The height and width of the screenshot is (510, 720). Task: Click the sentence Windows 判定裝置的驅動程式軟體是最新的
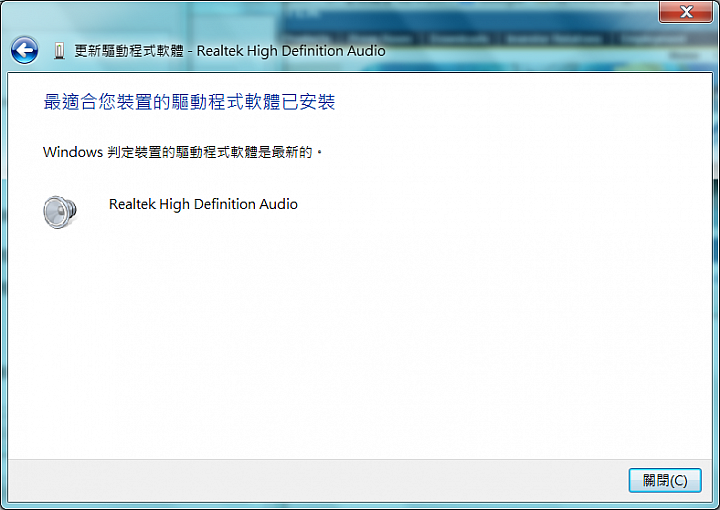point(182,152)
